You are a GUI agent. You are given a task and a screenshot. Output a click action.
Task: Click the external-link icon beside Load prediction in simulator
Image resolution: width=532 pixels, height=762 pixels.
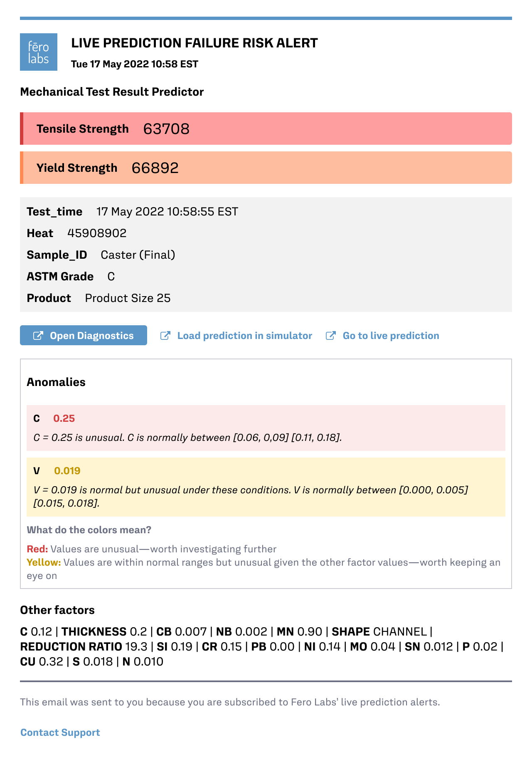[166, 336]
